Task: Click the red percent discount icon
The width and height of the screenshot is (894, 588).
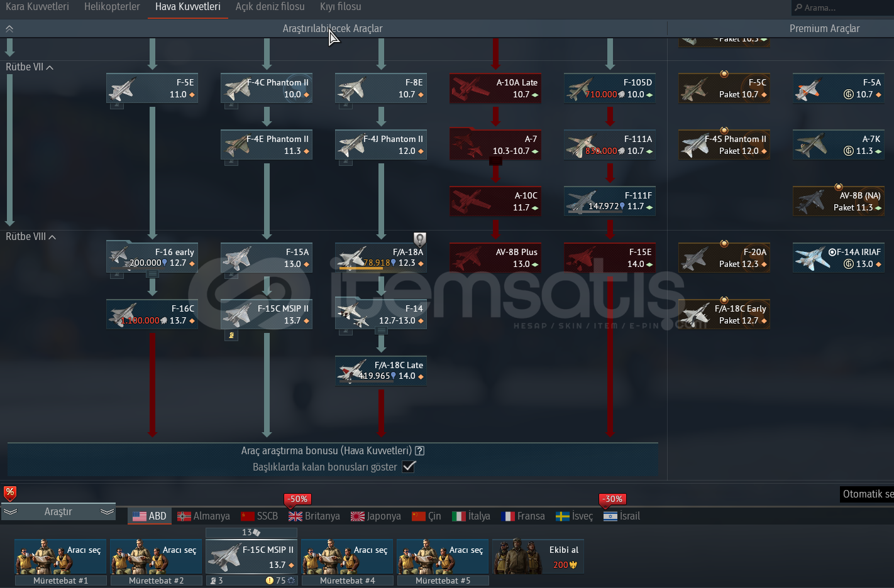Action: 9,493
